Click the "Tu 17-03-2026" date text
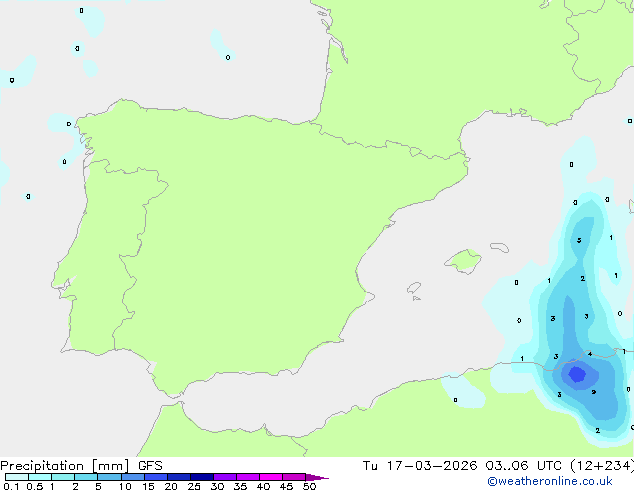The image size is (634, 490). pyautogui.click(x=420, y=466)
